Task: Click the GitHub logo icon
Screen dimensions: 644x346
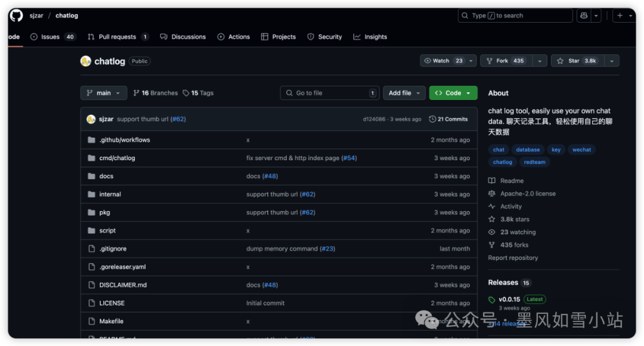Action: pos(17,15)
